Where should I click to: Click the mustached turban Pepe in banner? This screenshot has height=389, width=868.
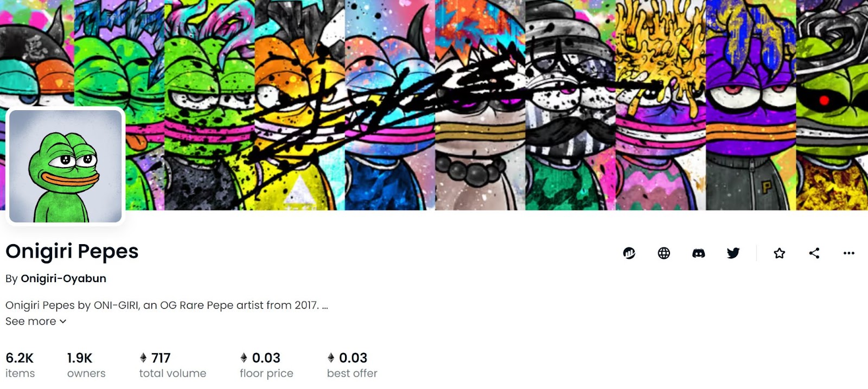(x=570, y=105)
